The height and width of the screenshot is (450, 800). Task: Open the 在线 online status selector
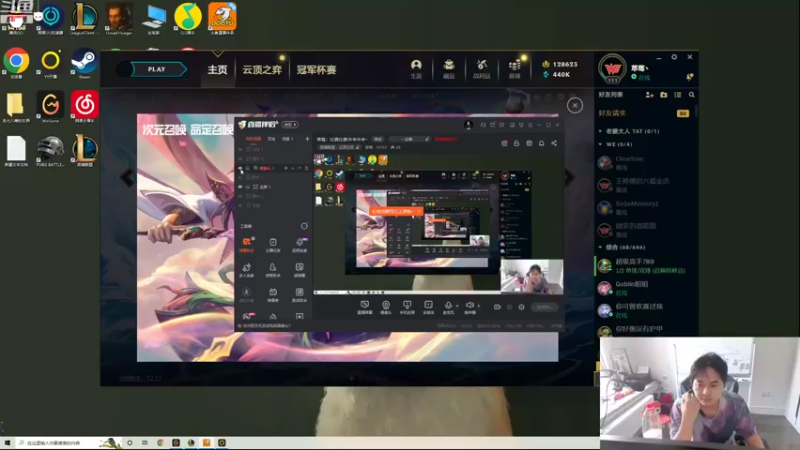click(x=641, y=77)
